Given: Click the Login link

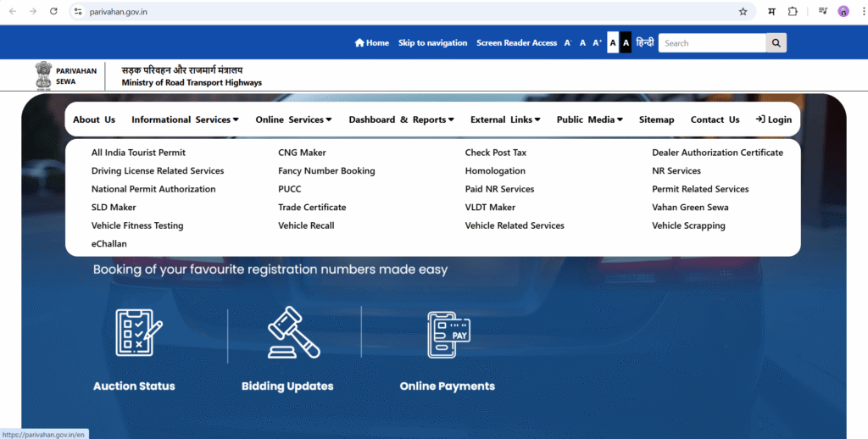Looking at the screenshot, I should coord(773,119).
